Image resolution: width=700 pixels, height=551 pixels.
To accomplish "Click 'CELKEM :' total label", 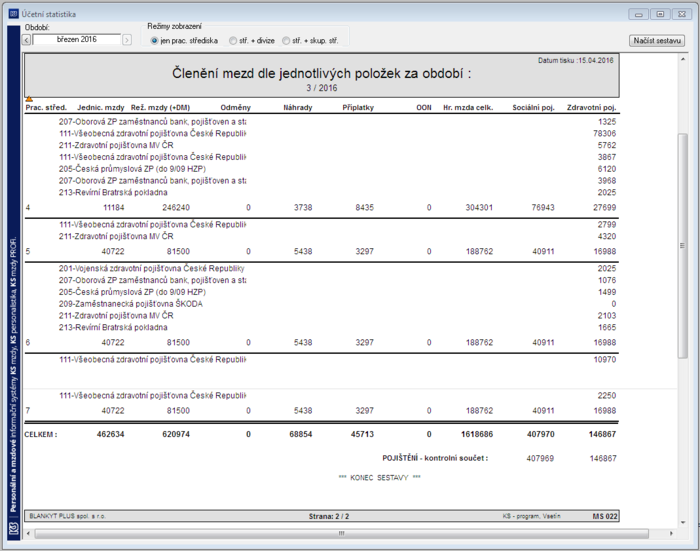I will 41,434.
